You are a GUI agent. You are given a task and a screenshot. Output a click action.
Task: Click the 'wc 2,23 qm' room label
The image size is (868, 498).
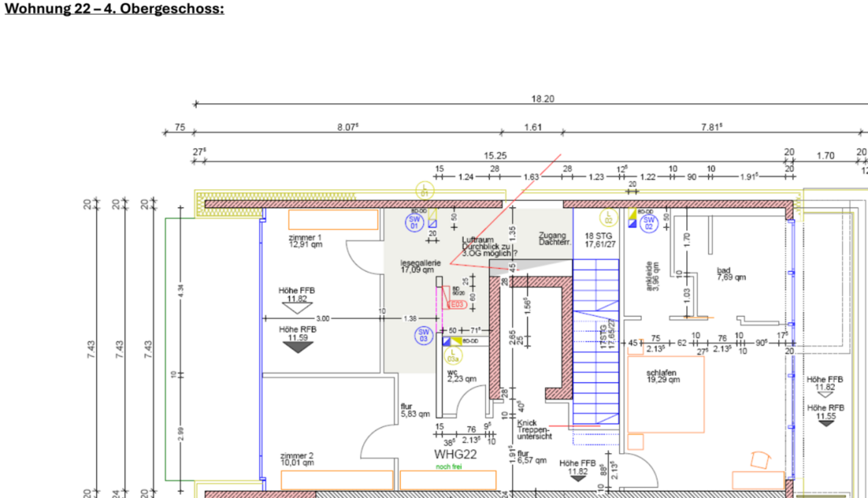[461, 375]
